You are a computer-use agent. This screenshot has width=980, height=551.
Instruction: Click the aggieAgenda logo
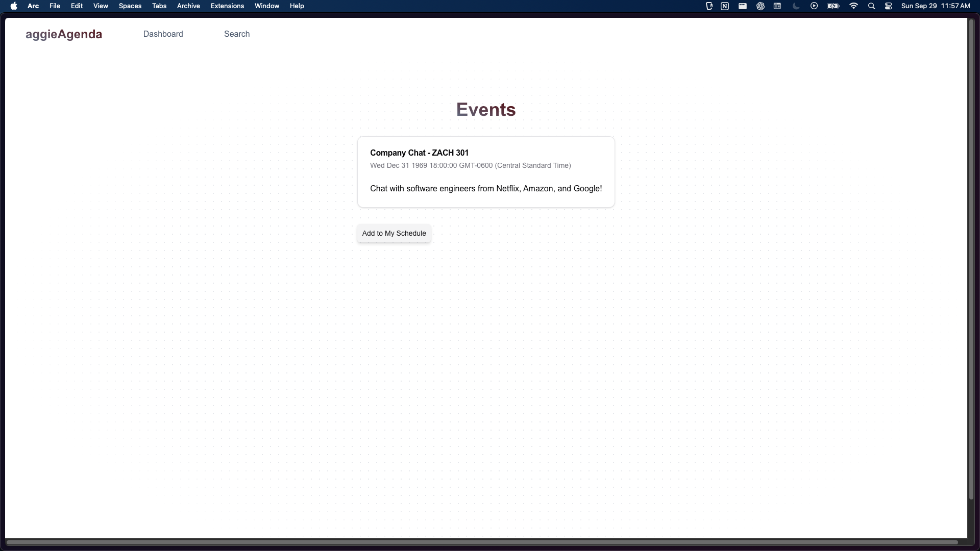pyautogui.click(x=64, y=34)
